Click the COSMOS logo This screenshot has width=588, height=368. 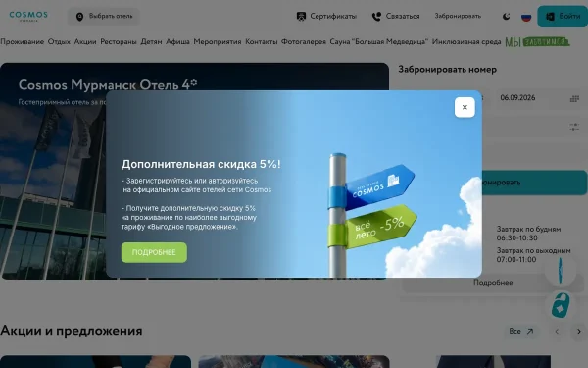[28, 16]
